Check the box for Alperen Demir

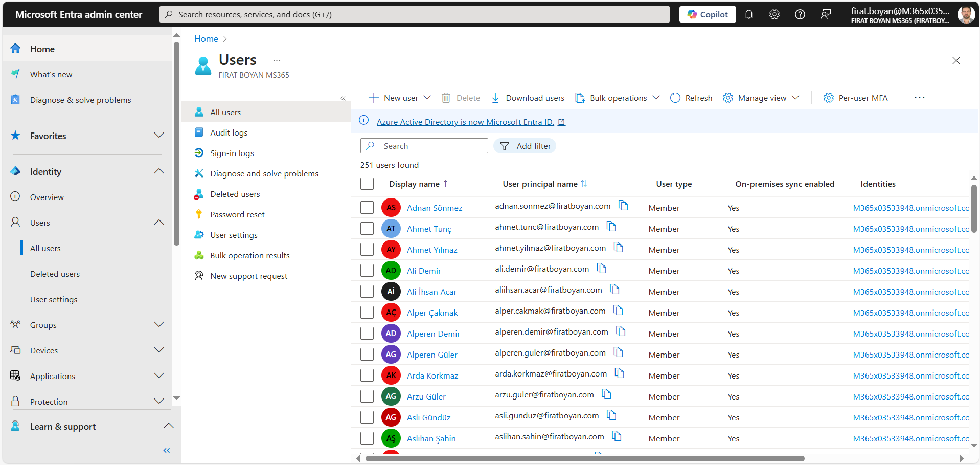click(367, 334)
